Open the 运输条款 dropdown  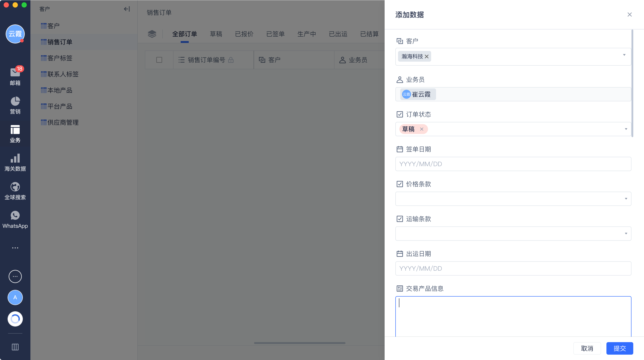pyautogui.click(x=513, y=234)
